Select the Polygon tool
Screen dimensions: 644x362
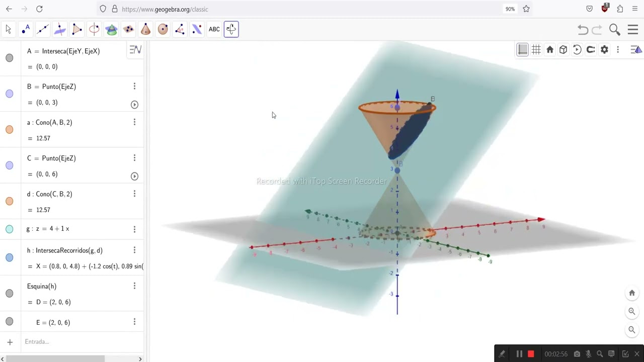77,29
